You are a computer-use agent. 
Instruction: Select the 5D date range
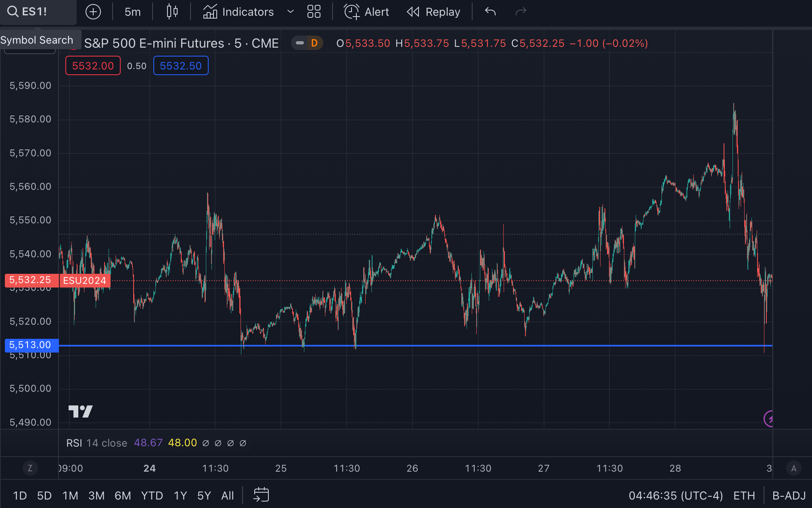pyautogui.click(x=44, y=495)
